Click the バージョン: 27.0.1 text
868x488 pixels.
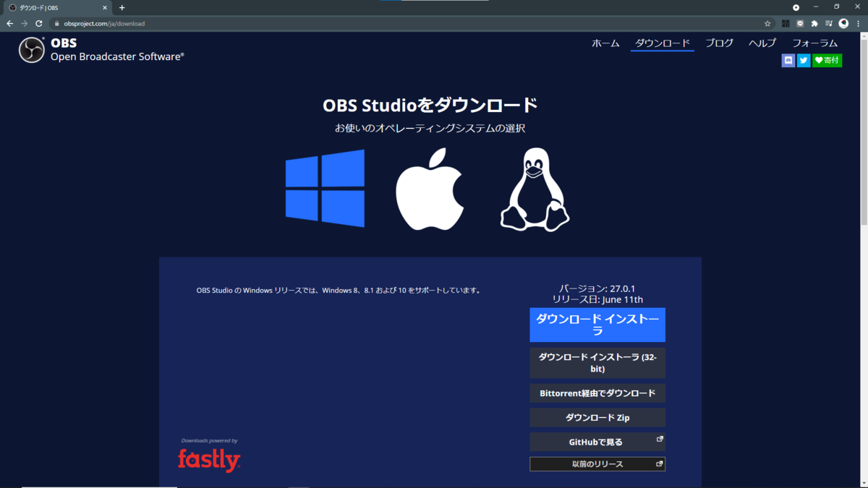coord(597,288)
